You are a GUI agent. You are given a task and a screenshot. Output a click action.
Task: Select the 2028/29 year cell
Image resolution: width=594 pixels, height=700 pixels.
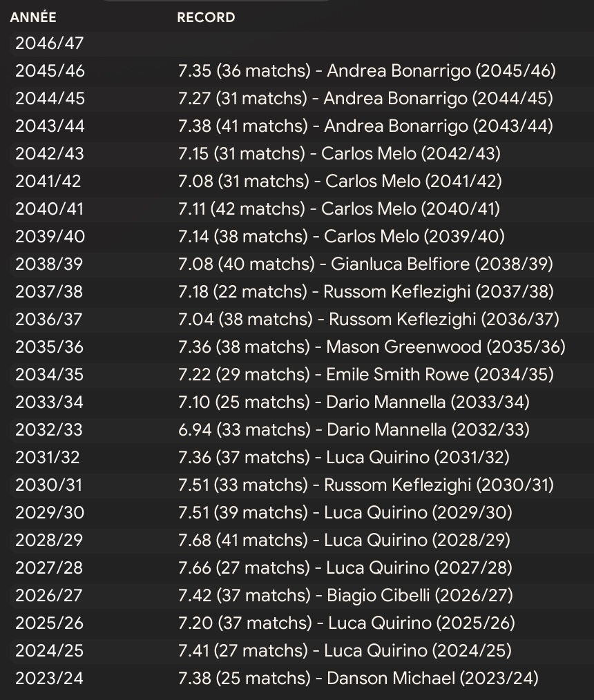point(49,541)
